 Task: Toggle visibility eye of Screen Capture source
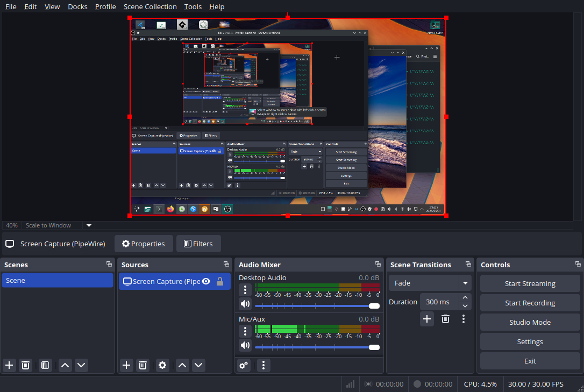coord(206,281)
